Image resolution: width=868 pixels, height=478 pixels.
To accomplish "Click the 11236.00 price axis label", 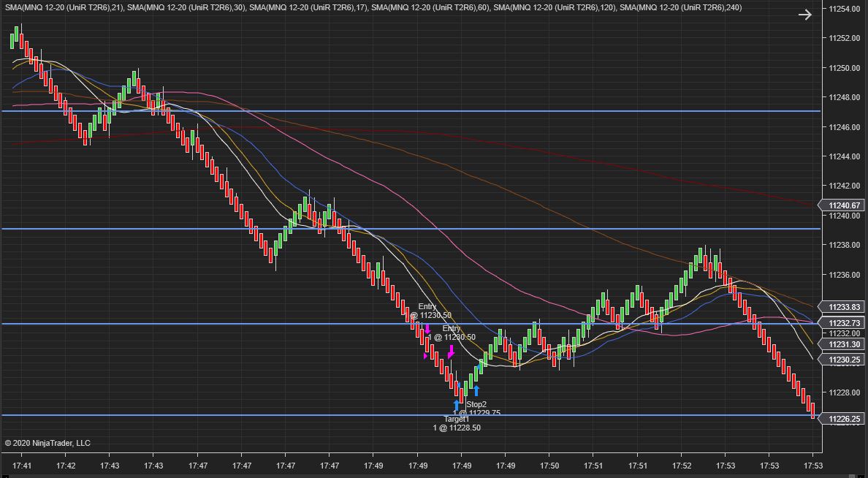I will (x=844, y=275).
